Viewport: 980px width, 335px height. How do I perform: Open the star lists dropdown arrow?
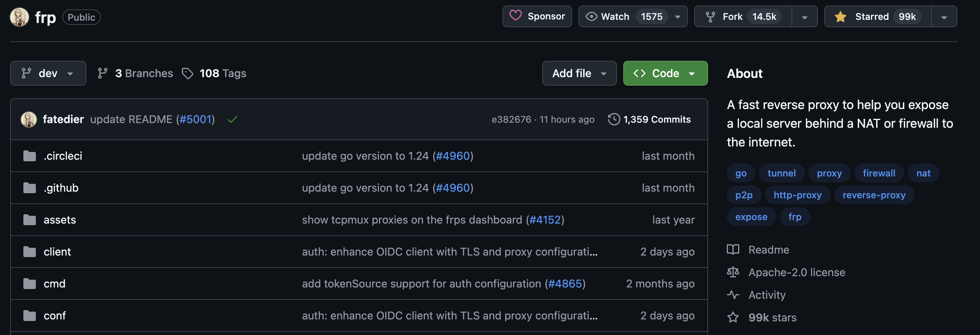(x=944, y=17)
